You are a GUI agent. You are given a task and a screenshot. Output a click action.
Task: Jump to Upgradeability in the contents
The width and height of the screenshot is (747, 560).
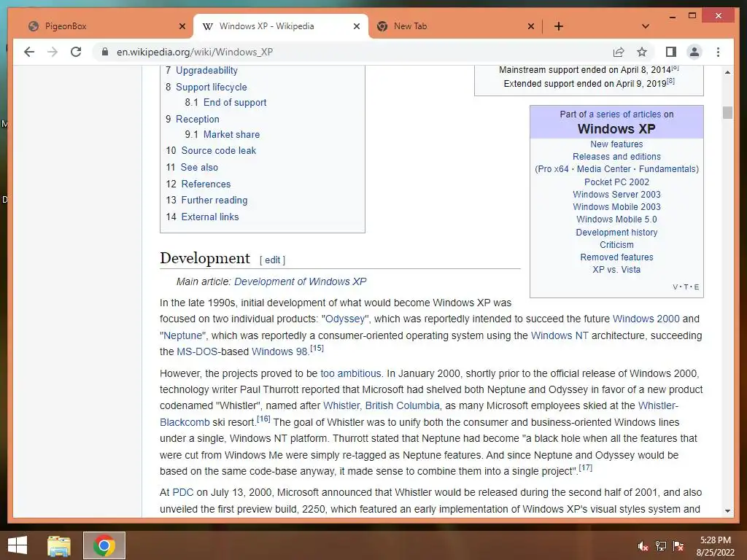coord(206,71)
